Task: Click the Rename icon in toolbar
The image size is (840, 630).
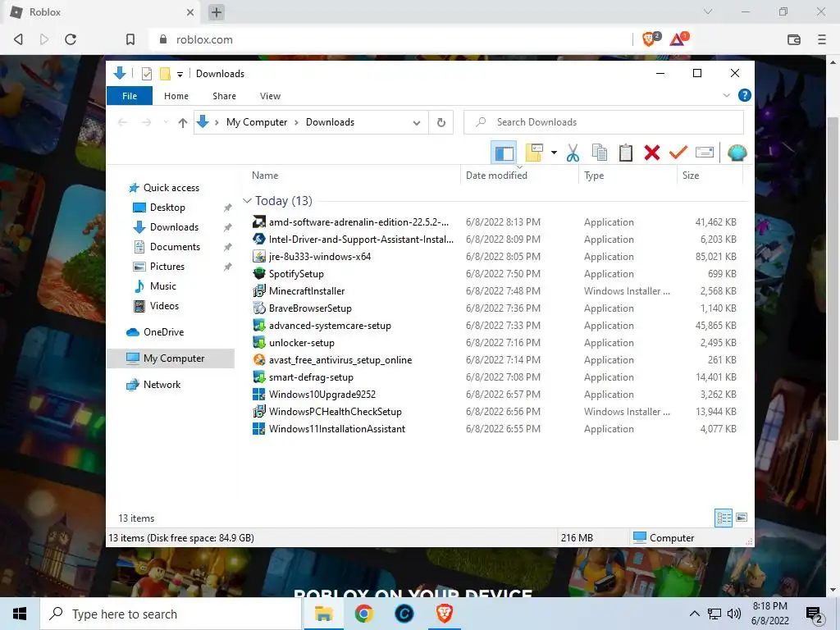Action: [704, 153]
